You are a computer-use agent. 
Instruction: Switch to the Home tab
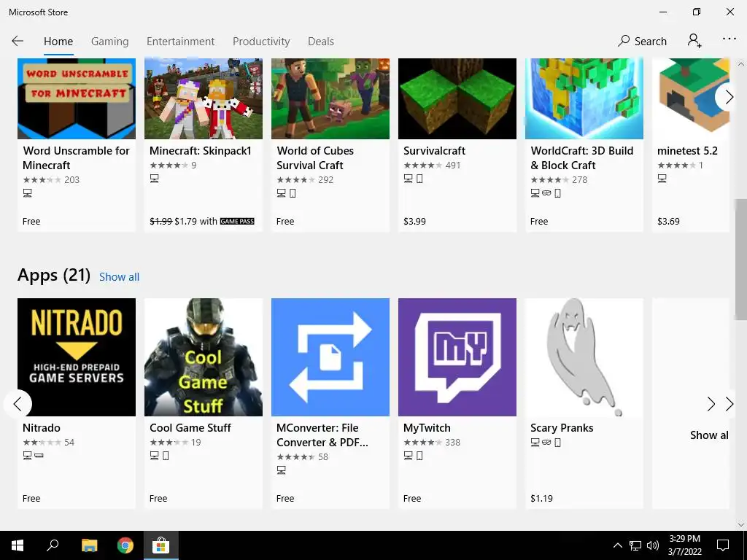click(58, 42)
